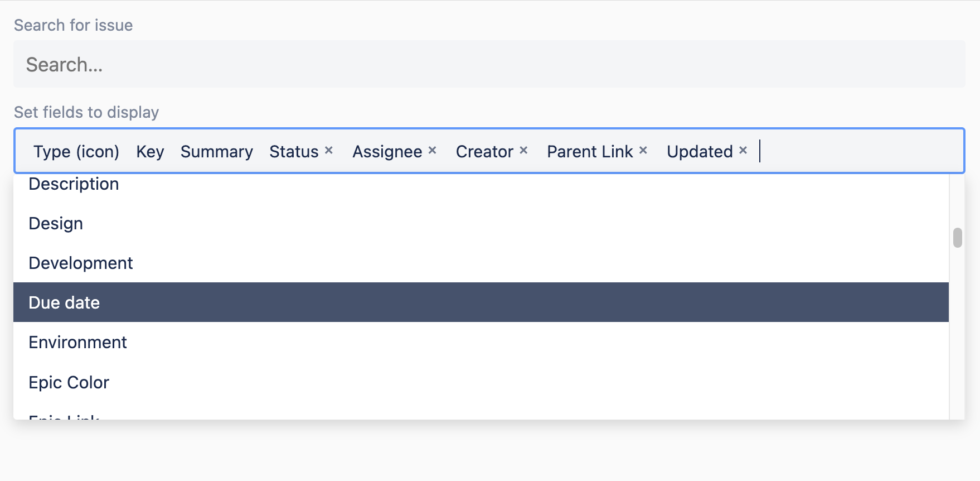
Task: Select Description from the field list
Action: tap(481, 184)
